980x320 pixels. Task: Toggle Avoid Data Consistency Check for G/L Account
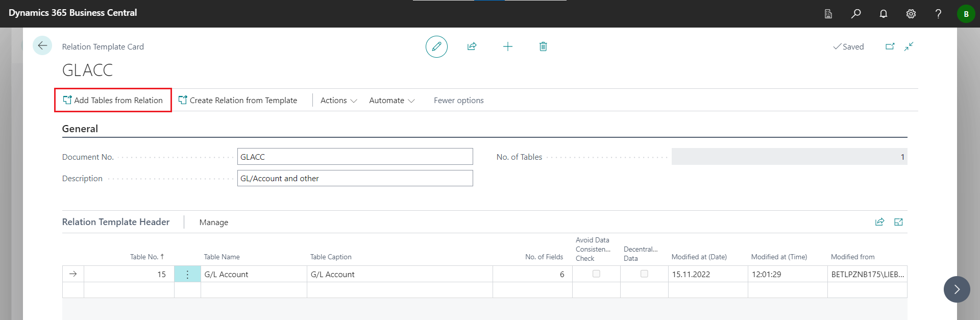tap(596, 274)
